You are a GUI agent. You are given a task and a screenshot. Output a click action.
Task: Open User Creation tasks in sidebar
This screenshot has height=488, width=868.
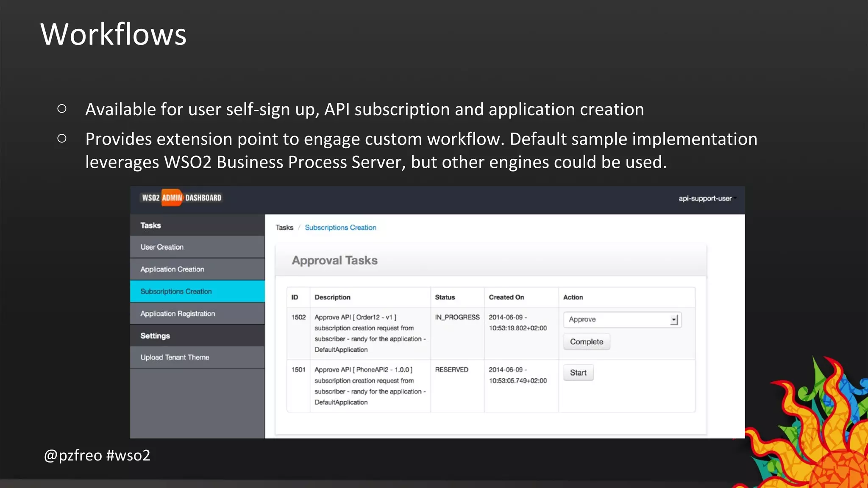198,247
